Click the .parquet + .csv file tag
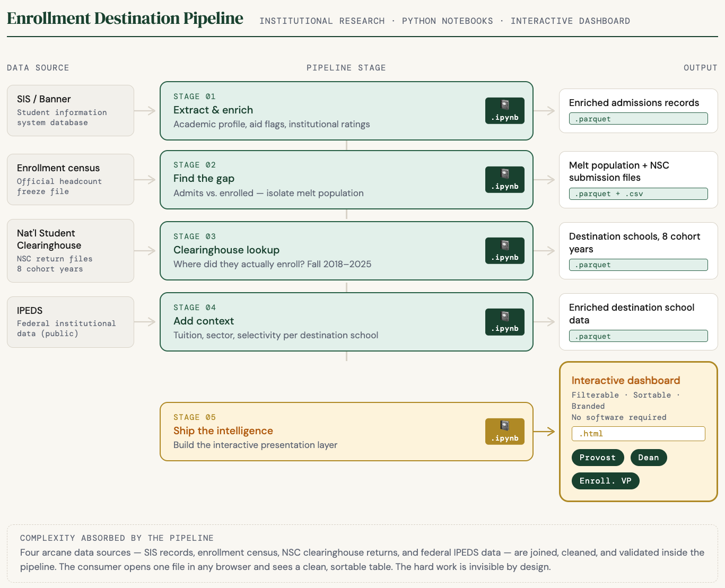725x588 pixels. (639, 194)
